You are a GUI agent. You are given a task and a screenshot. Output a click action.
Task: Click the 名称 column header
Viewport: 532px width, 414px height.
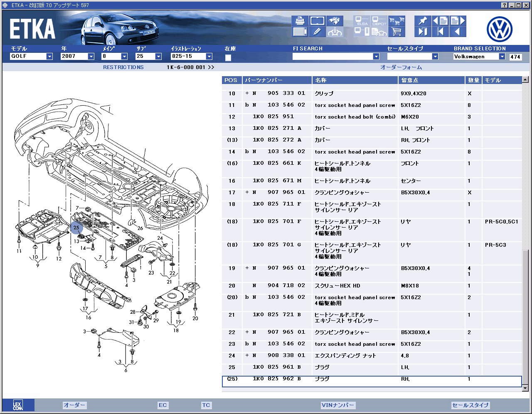[x=355, y=80]
